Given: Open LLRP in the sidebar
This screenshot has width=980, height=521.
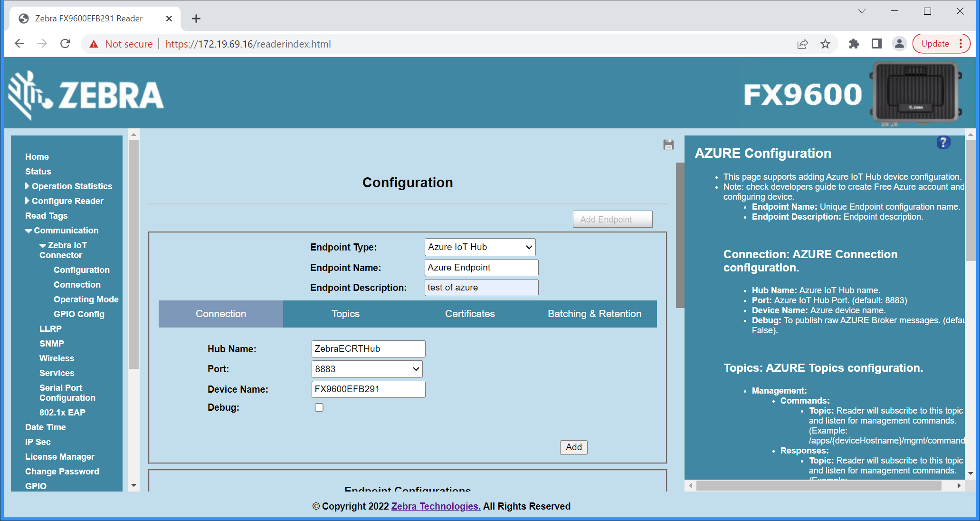Looking at the screenshot, I should [x=50, y=329].
